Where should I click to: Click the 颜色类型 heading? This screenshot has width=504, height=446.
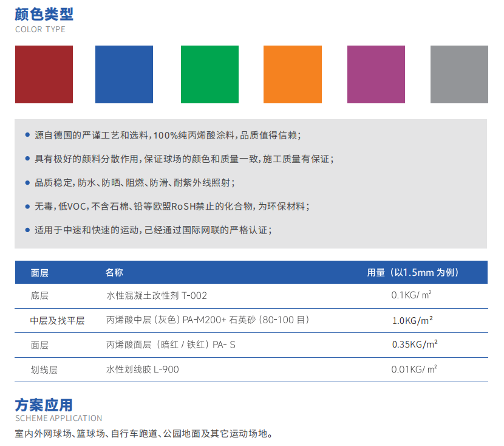coord(44,14)
